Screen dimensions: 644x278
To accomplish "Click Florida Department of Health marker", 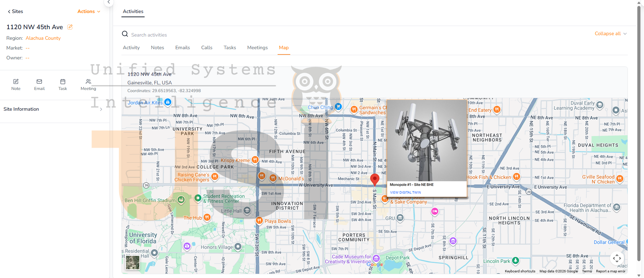I will pyautogui.click(x=617, y=207).
